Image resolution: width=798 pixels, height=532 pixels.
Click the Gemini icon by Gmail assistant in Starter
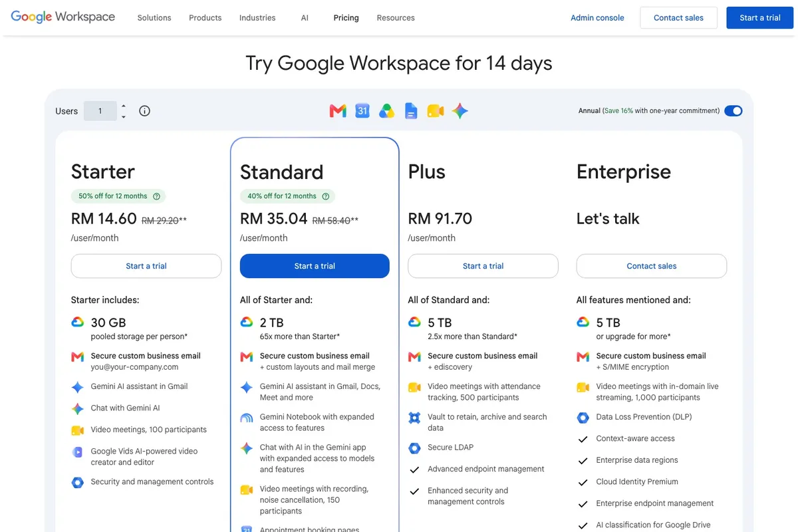point(78,387)
